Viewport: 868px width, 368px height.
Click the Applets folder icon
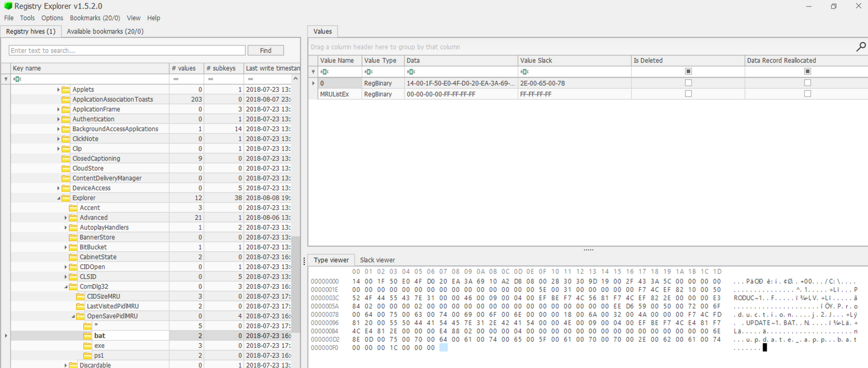(66, 89)
